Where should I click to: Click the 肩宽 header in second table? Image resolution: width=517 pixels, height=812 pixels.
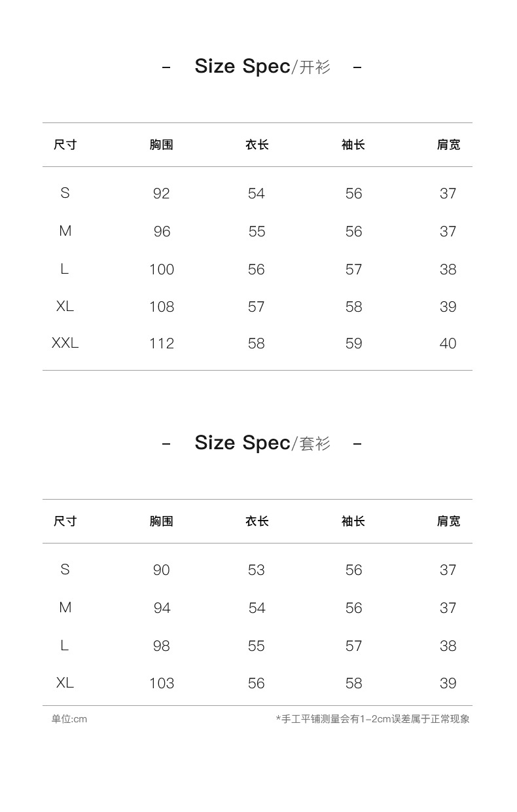coord(448,521)
